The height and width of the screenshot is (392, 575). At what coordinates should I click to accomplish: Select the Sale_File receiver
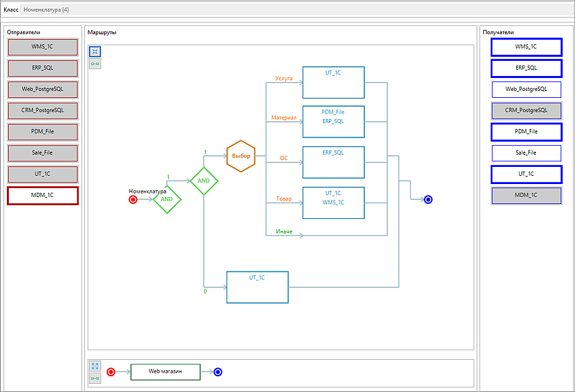[x=526, y=153]
